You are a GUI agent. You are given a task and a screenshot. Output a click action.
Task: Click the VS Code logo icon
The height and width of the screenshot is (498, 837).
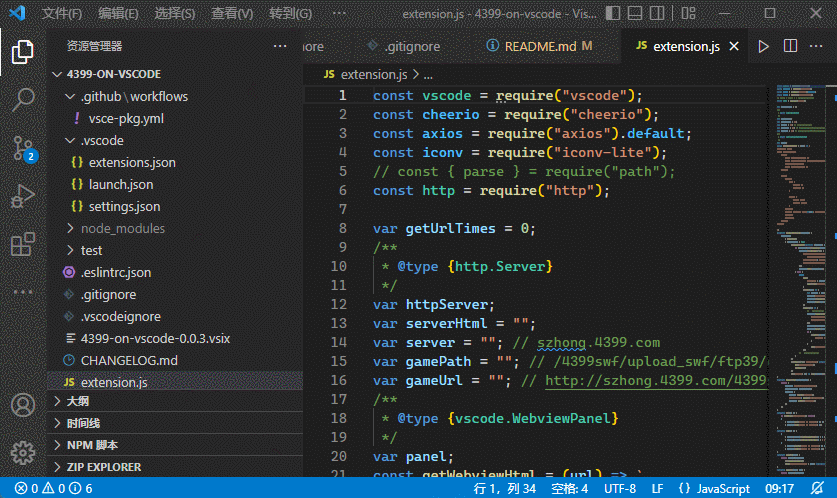click(17, 13)
